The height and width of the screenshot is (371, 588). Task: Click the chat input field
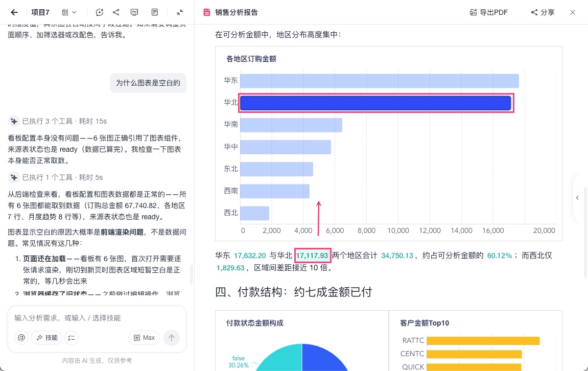pyautogui.click(x=97, y=318)
